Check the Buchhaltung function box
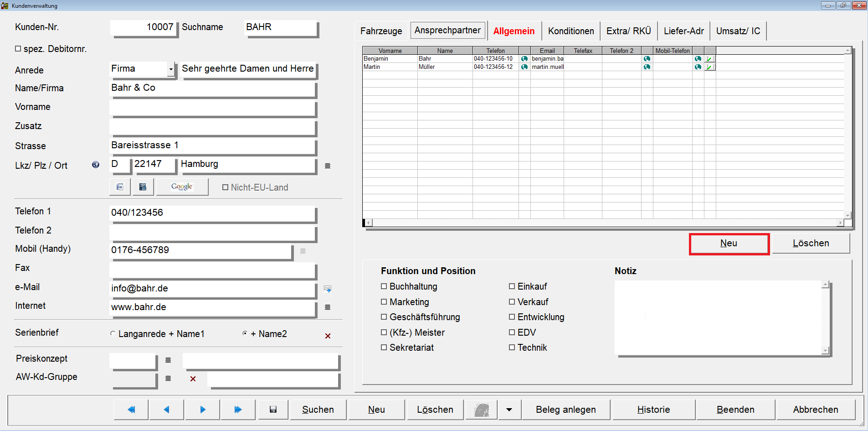 pyautogui.click(x=384, y=286)
